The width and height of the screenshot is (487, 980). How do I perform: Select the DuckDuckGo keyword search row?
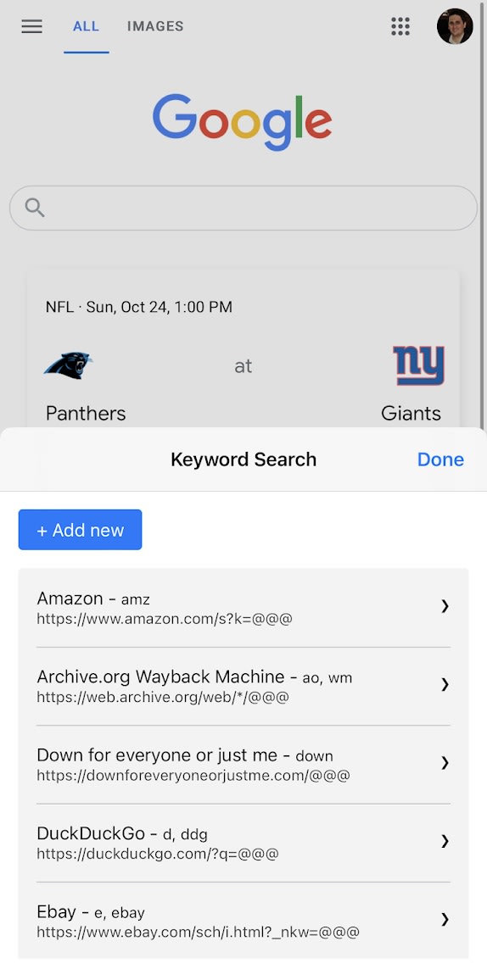243,843
